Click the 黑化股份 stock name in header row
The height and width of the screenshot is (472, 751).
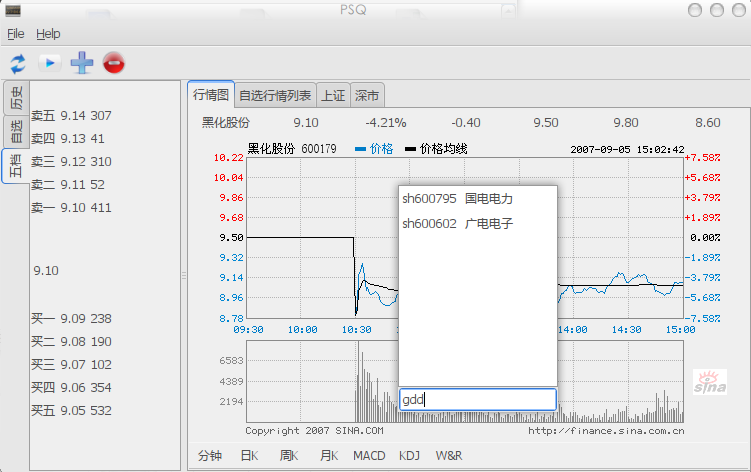click(226, 123)
